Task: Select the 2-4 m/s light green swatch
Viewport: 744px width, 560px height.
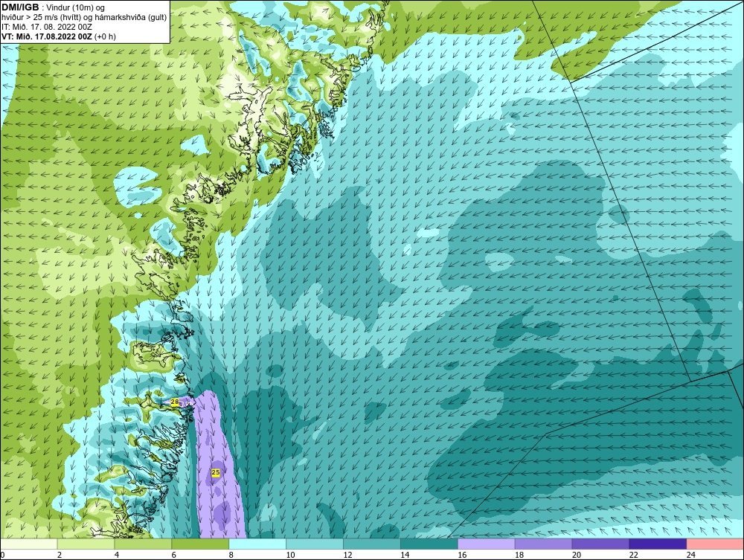Action: point(86,544)
